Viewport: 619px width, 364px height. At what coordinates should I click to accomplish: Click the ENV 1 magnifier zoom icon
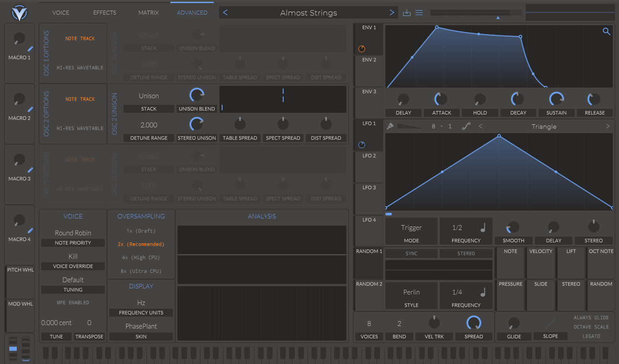click(x=606, y=31)
